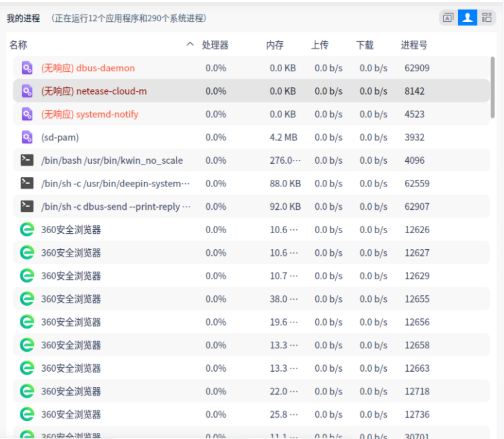Select the (无响应) netease-cloud-m row
Screen dimensions: 504x439
[251, 91]
